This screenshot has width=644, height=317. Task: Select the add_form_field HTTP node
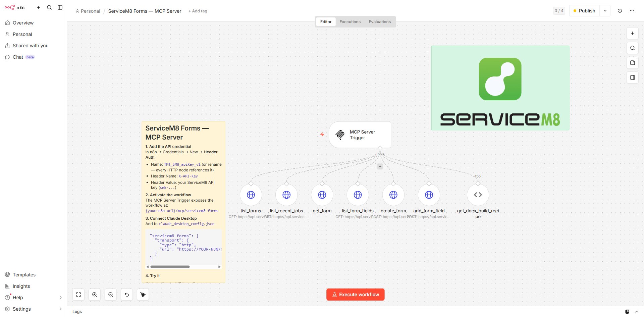click(429, 195)
